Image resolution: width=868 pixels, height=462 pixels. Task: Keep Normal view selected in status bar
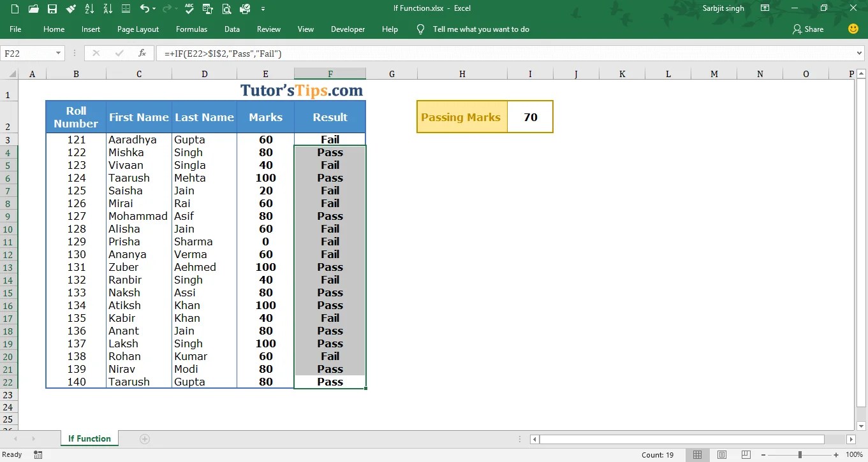point(697,454)
